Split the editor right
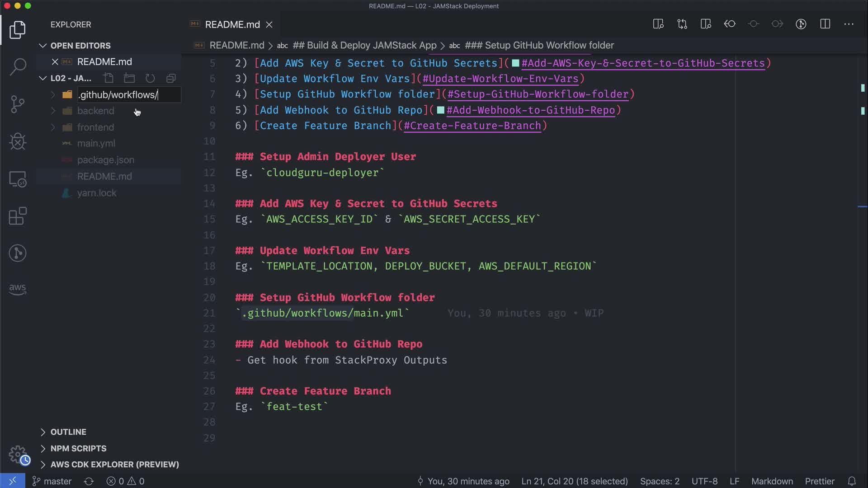 [x=825, y=24]
